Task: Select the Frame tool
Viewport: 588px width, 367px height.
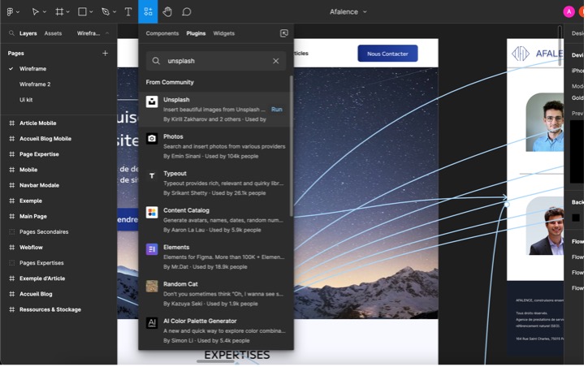Action: tap(59, 12)
